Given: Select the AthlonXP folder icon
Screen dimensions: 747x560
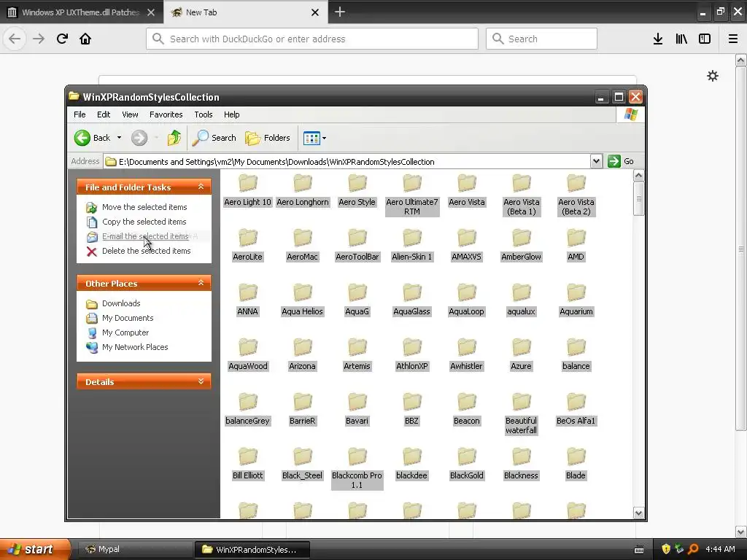Looking at the screenshot, I should click(x=412, y=348).
